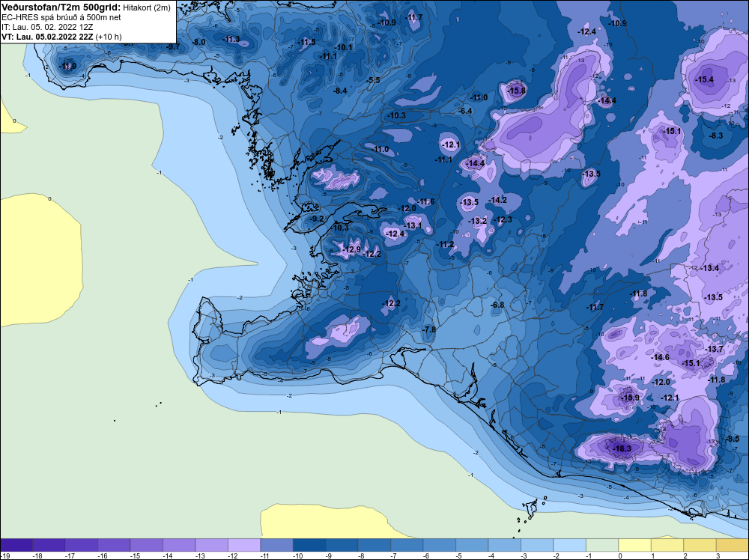Click the -6.8 temperature label
This screenshot has height=560, width=749.
click(497, 305)
